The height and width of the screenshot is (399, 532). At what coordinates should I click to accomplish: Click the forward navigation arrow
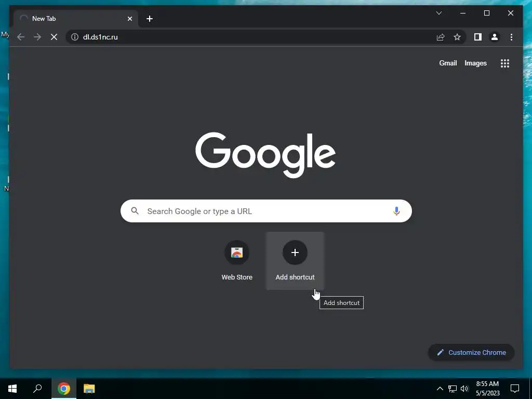tap(37, 37)
